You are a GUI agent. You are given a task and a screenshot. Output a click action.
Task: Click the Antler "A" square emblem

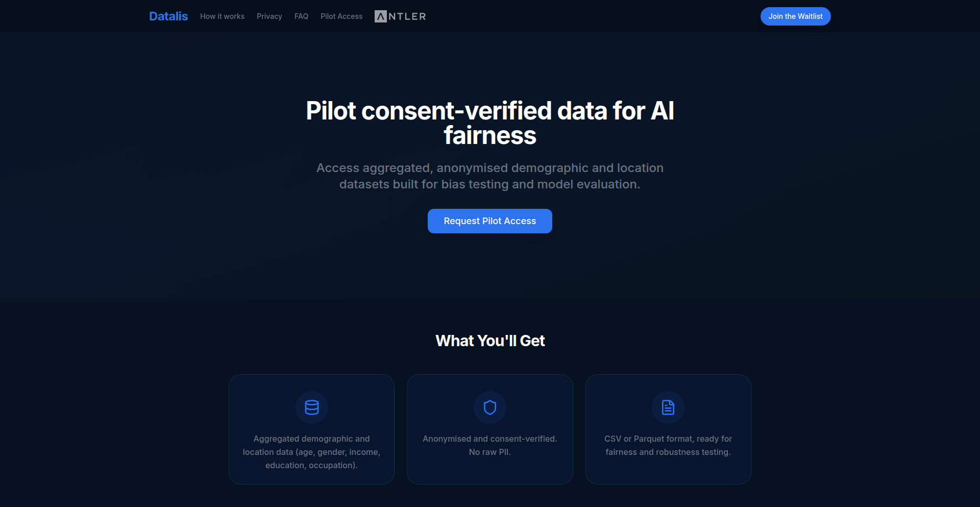[381, 16]
